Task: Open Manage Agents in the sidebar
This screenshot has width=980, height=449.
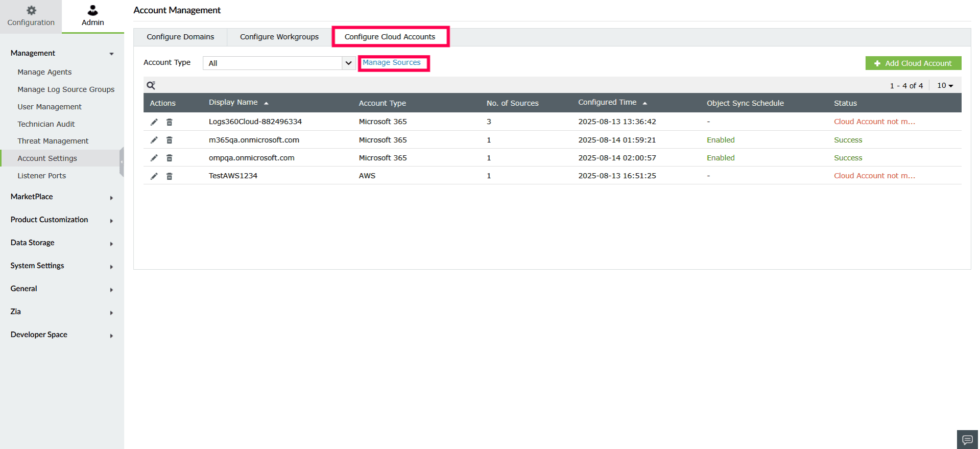Action: [x=44, y=72]
